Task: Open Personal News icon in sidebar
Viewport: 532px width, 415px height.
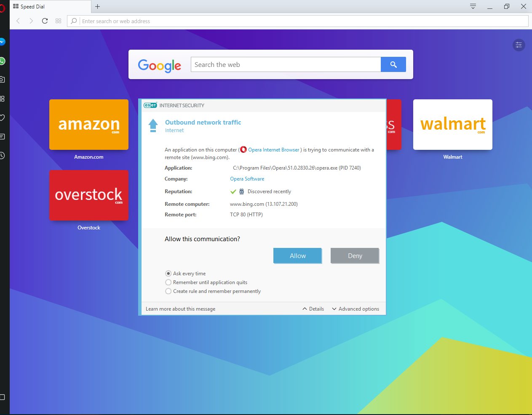Action: pyautogui.click(x=2, y=136)
